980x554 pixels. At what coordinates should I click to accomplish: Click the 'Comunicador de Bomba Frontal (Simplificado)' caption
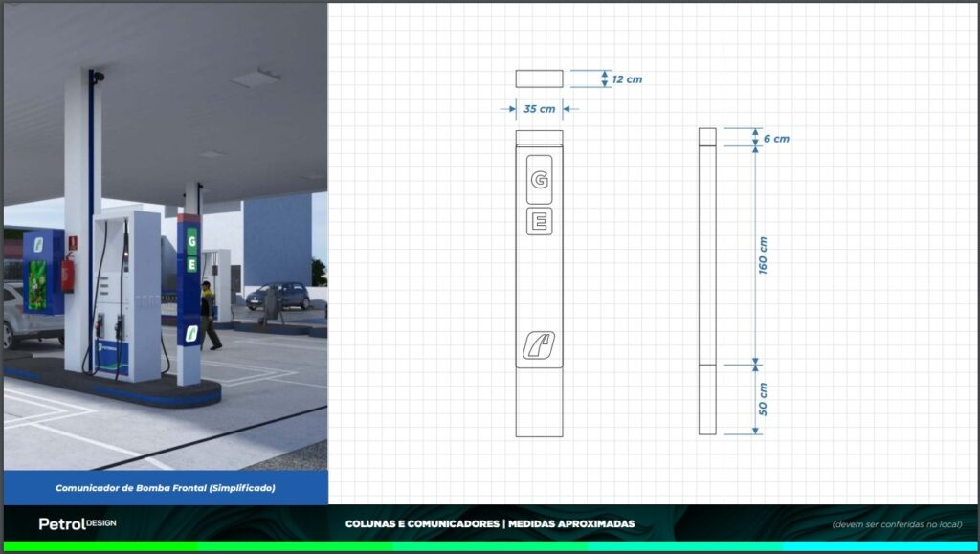click(166, 488)
